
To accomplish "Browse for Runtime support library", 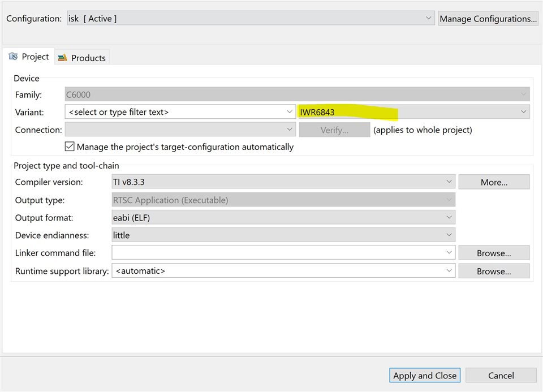I will pos(494,271).
